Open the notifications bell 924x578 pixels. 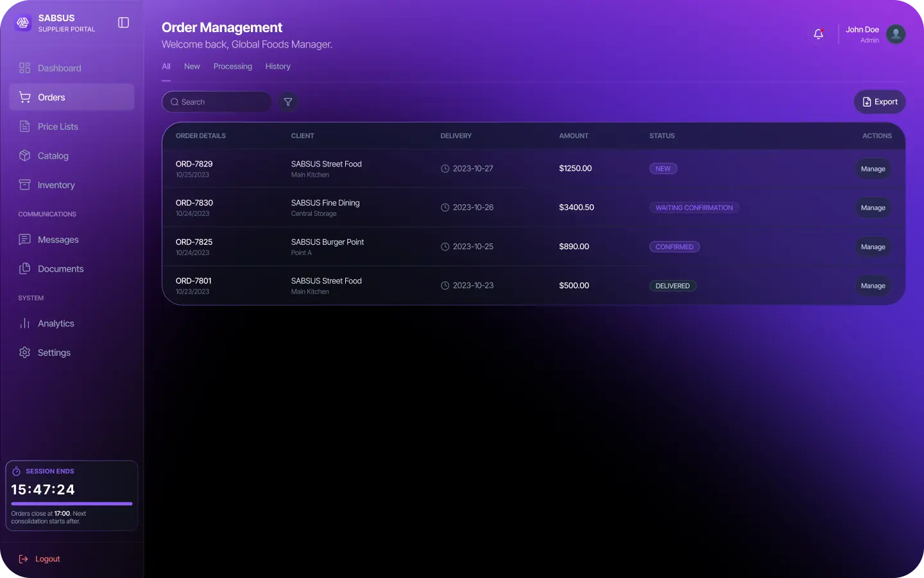coord(818,34)
